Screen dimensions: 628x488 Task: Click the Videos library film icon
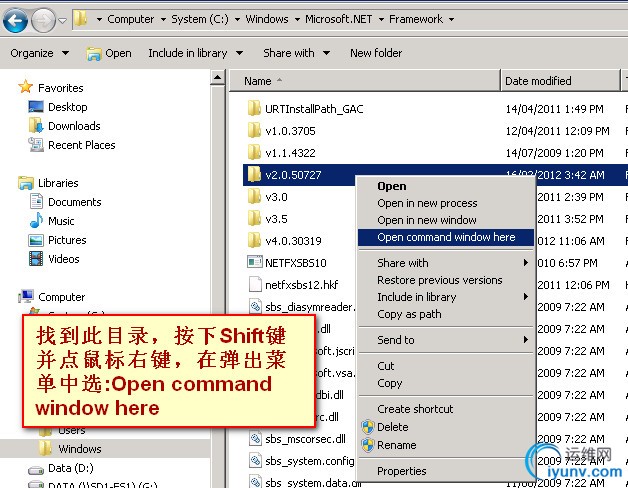36,258
